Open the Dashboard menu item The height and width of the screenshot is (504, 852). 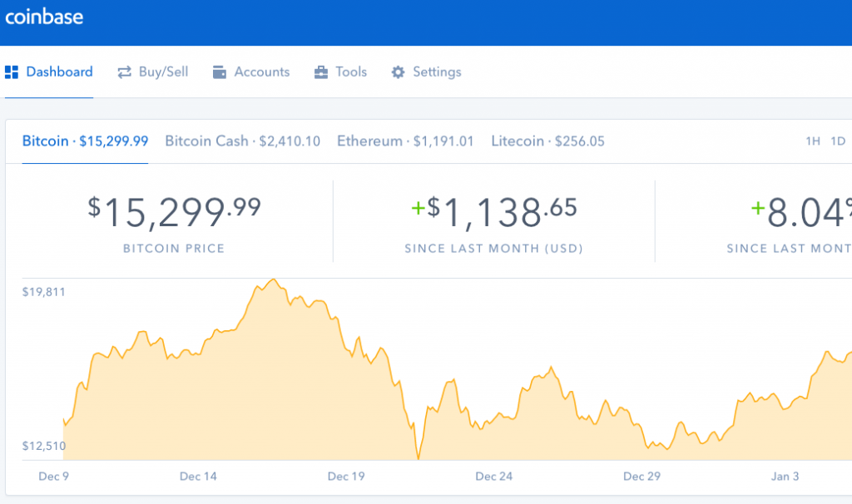59,72
